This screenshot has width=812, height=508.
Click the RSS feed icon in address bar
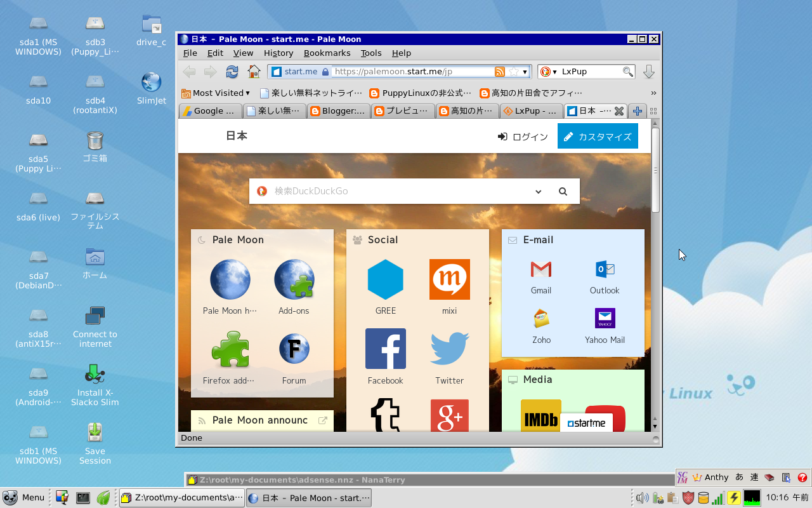point(500,72)
